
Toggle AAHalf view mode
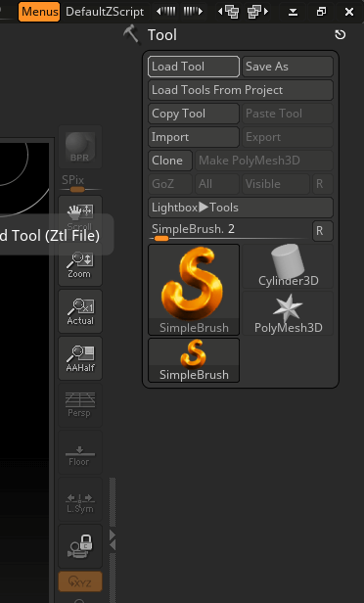tap(80, 358)
